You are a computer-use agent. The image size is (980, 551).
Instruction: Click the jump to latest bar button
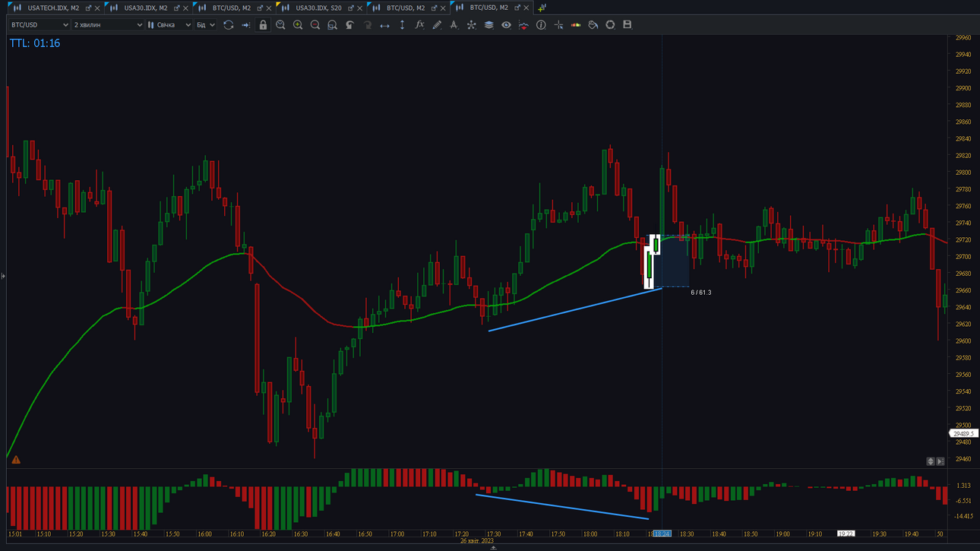click(940, 461)
